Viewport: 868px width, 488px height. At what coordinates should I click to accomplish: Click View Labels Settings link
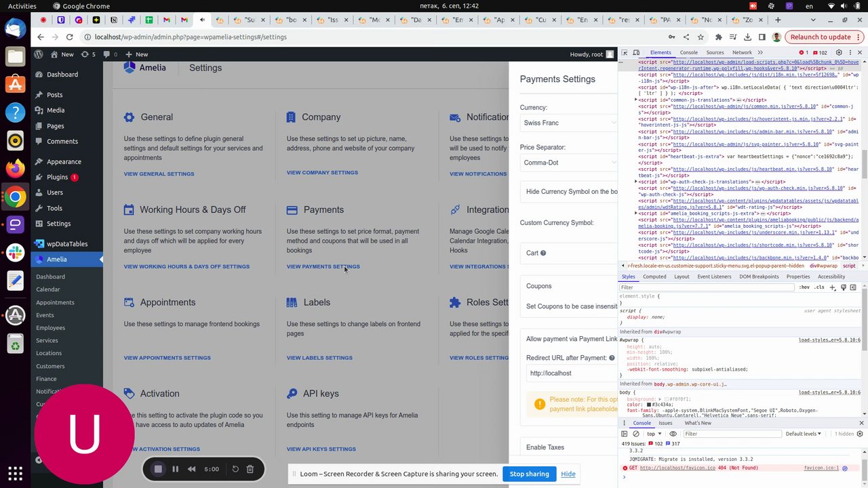(319, 358)
